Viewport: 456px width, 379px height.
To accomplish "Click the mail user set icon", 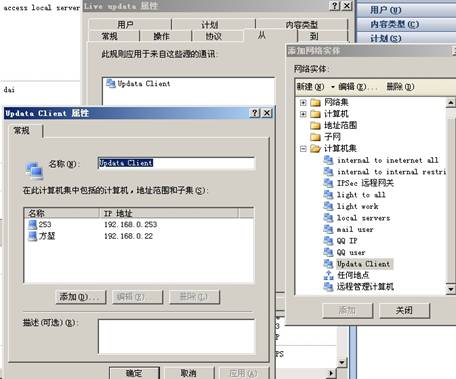I will click(x=328, y=229).
